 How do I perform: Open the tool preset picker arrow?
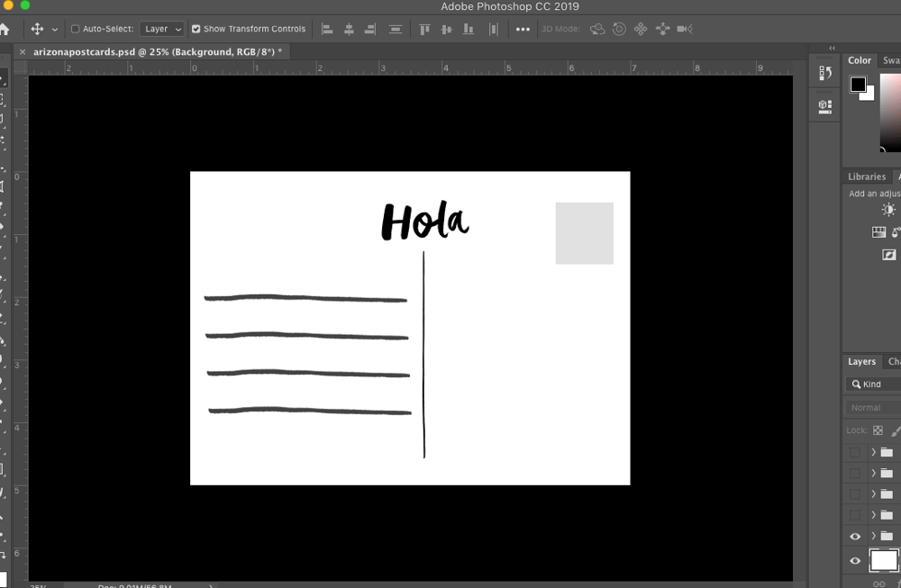(55, 30)
